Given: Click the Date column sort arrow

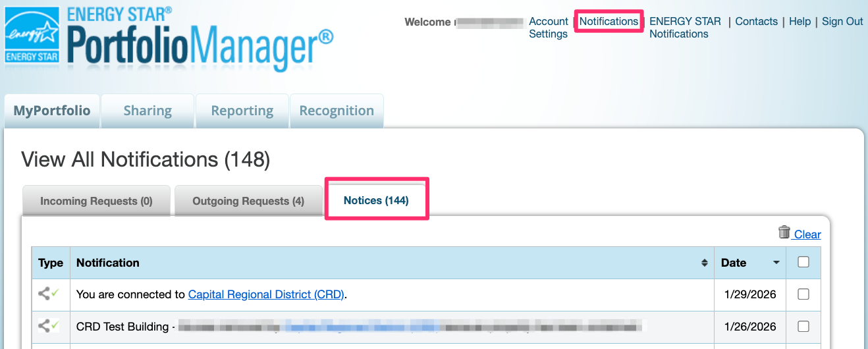Looking at the screenshot, I should click(x=776, y=263).
